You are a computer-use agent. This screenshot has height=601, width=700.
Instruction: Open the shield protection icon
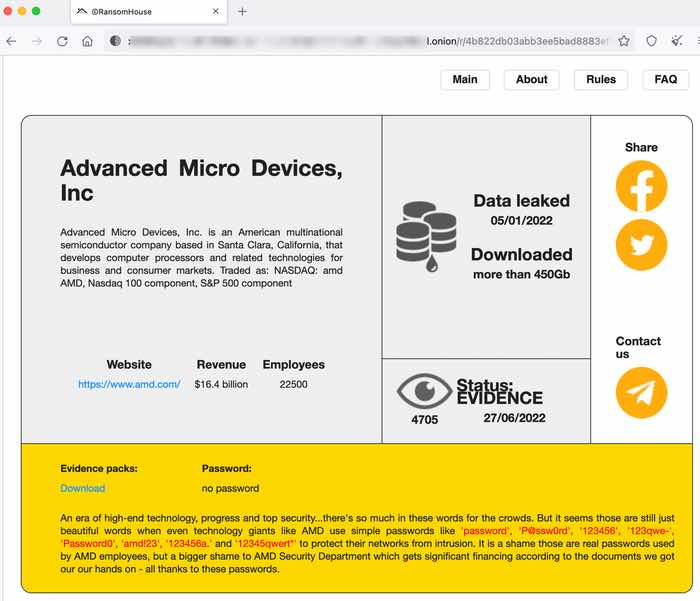[651, 41]
